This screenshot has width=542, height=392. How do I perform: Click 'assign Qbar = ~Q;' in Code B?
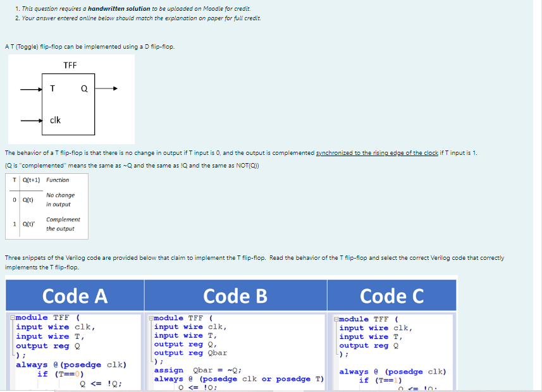point(198,371)
